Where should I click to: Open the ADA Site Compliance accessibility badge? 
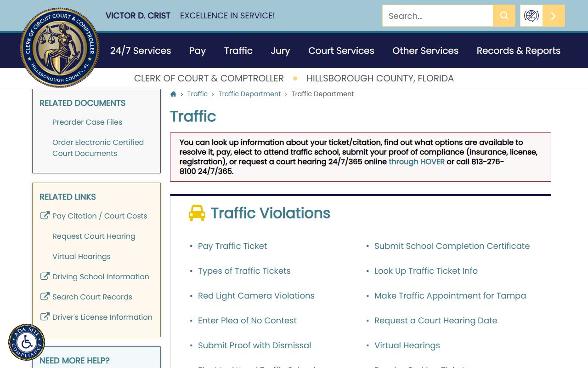pyautogui.click(x=27, y=342)
